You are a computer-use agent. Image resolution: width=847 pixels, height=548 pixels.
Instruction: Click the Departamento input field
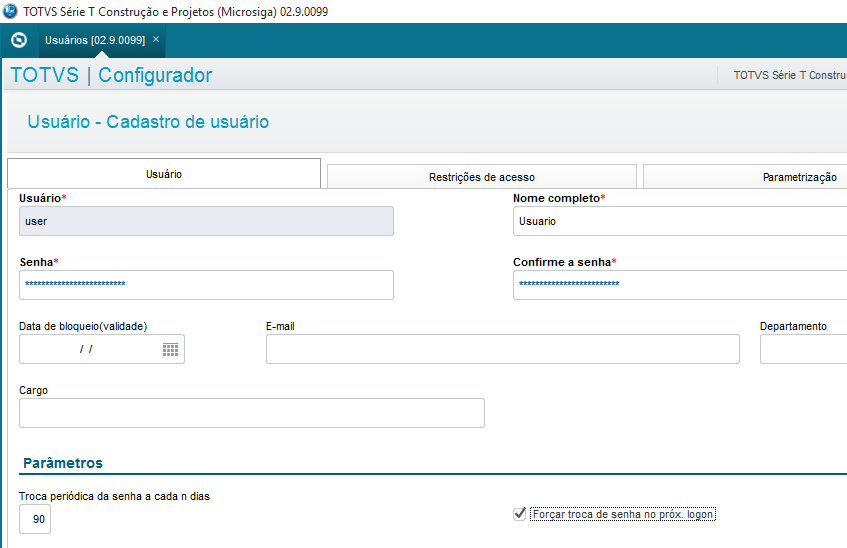[x=803, y=349]
